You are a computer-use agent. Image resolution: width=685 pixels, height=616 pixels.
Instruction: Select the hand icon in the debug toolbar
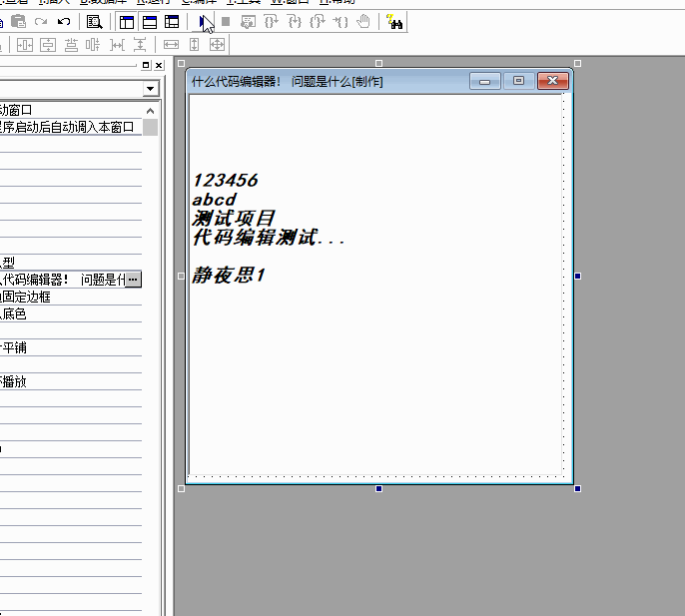pyautogui.click(x=363, y=21)
